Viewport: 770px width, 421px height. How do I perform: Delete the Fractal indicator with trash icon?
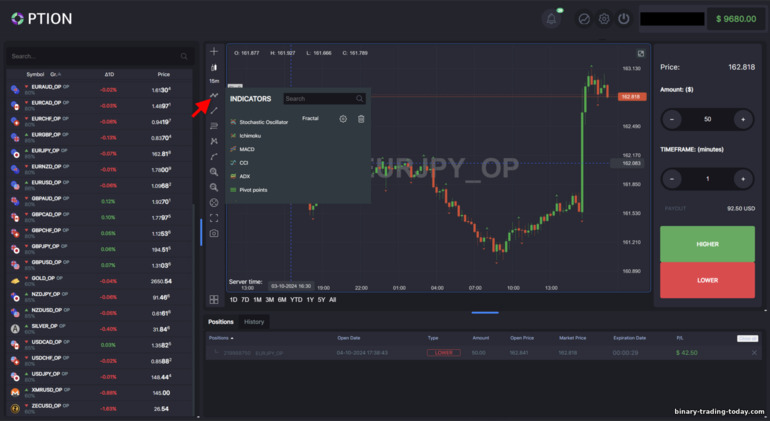(361, 119)
